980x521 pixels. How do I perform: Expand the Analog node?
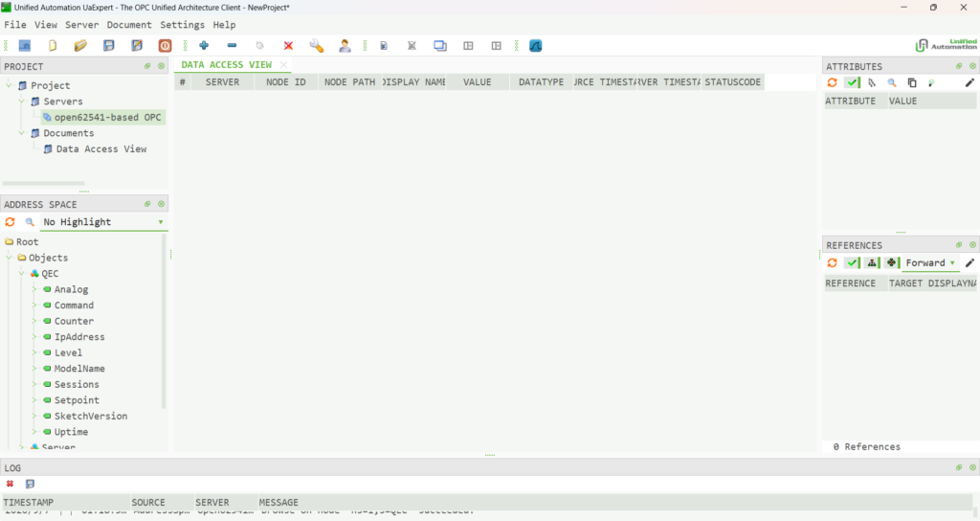tap(34, 289)
